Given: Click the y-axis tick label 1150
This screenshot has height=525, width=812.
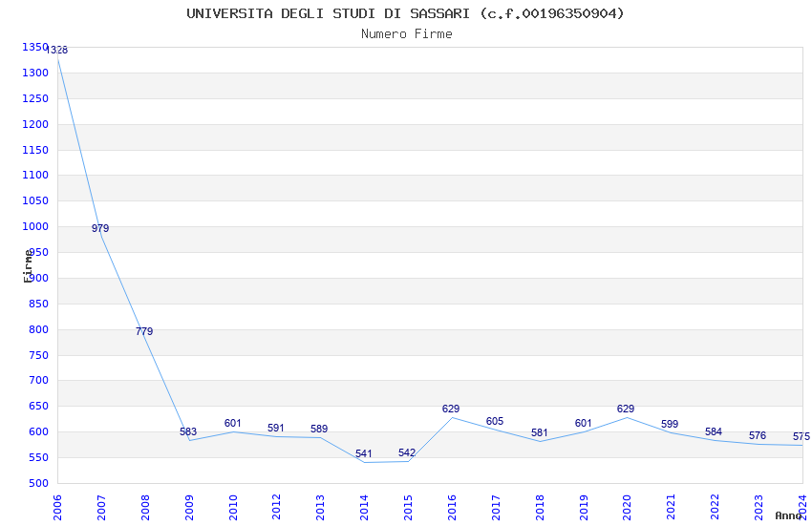Looking at the screenshot, I should coord(34,151).
